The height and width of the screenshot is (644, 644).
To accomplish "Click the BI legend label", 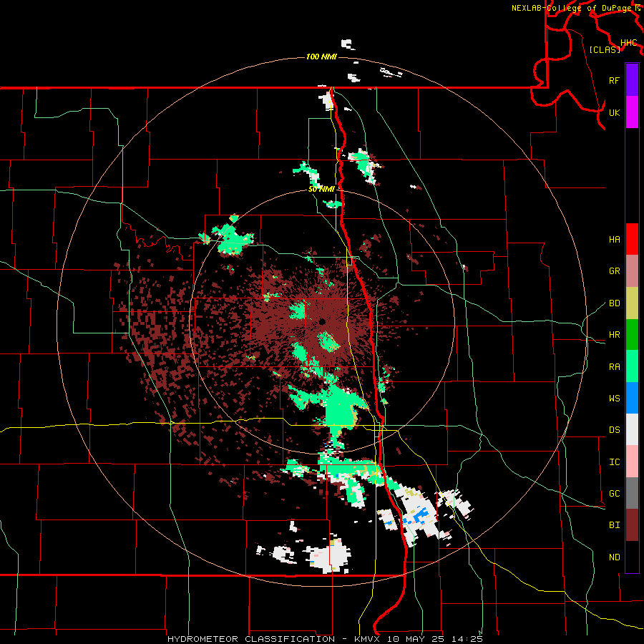I will coord(614,525).
